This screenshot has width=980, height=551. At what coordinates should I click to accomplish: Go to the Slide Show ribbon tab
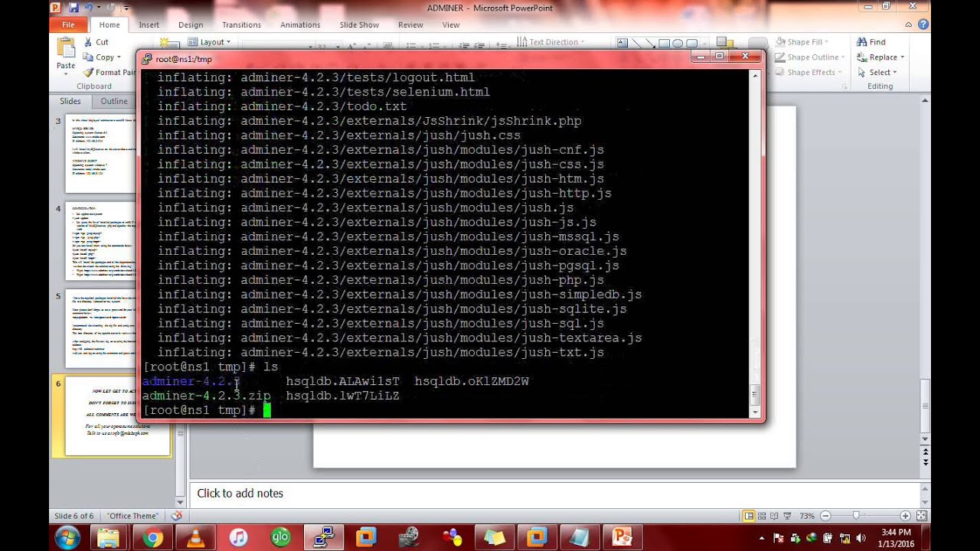click(359, 24)
